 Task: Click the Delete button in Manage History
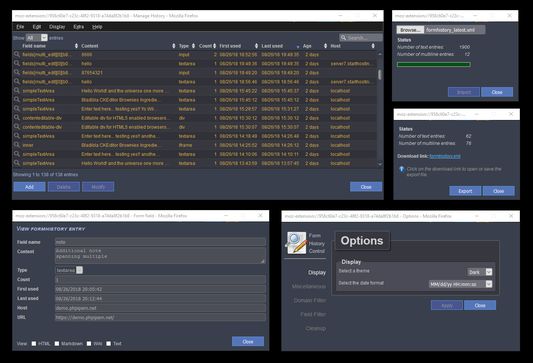(x=64, y=187)
